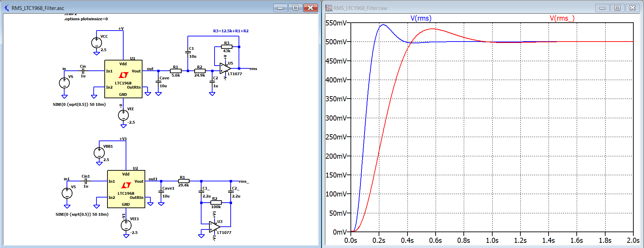The height and width of the screenshot is (248, 644).
Task: Select the Cin1 1u capacitor symbol
Action: tap(85, 181)
